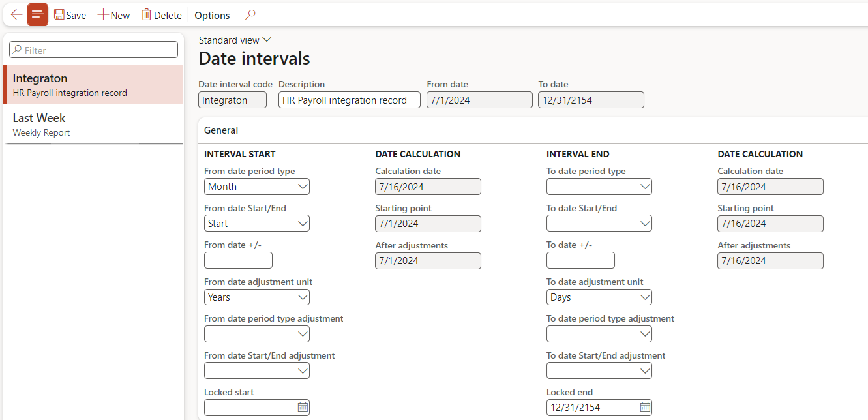Image resolution: width=868 pixels, height=420 pixels.
Task: Open To date Start/End dropdown
Action: (599, 224)
